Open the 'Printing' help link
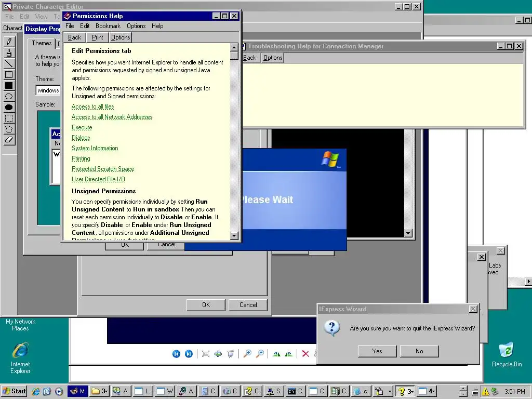 pos(81,158)
